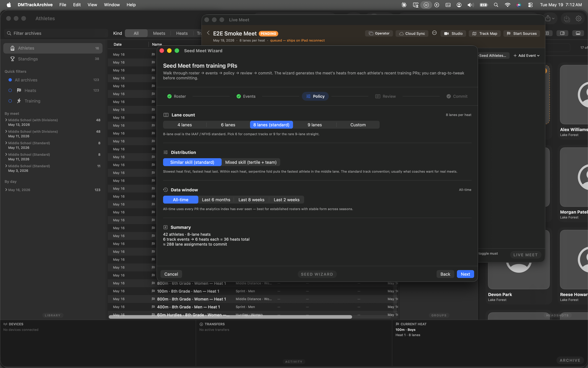Set data window to All-time

tap(180, 200)
